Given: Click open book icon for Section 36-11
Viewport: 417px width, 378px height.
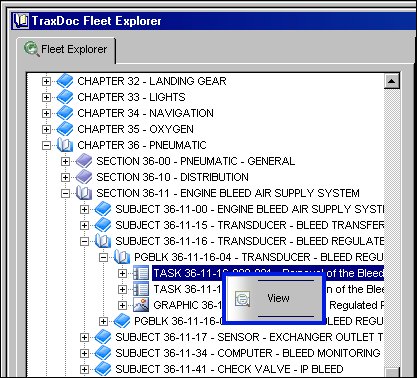Looking at the screenshot, I should tap(84, 193).
